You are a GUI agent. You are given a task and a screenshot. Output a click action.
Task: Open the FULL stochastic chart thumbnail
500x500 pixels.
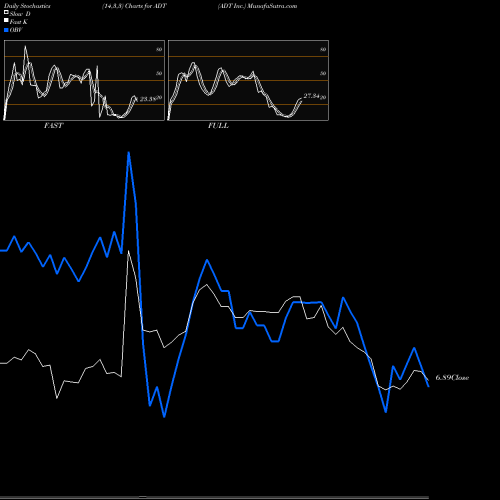[248, 80]
